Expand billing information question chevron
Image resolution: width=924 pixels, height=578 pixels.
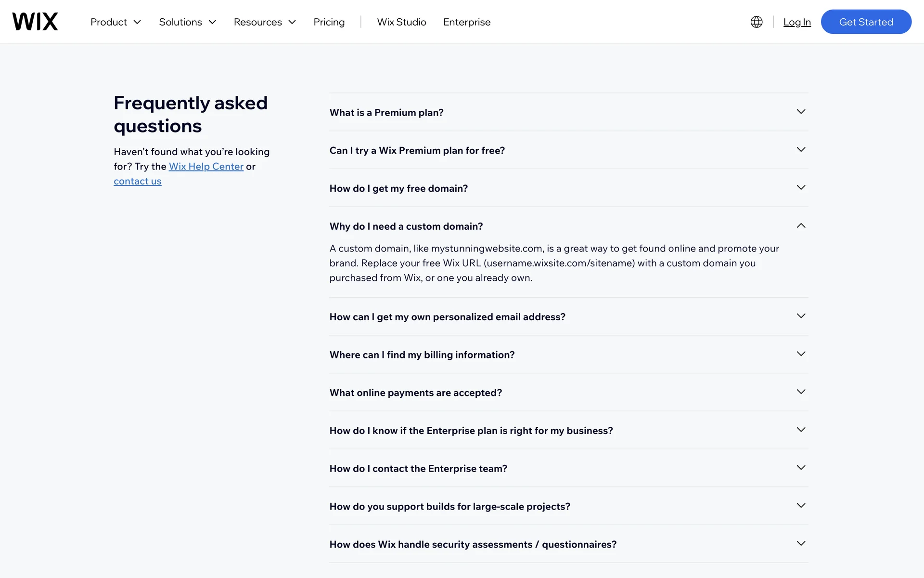click(x=800, y=354)
